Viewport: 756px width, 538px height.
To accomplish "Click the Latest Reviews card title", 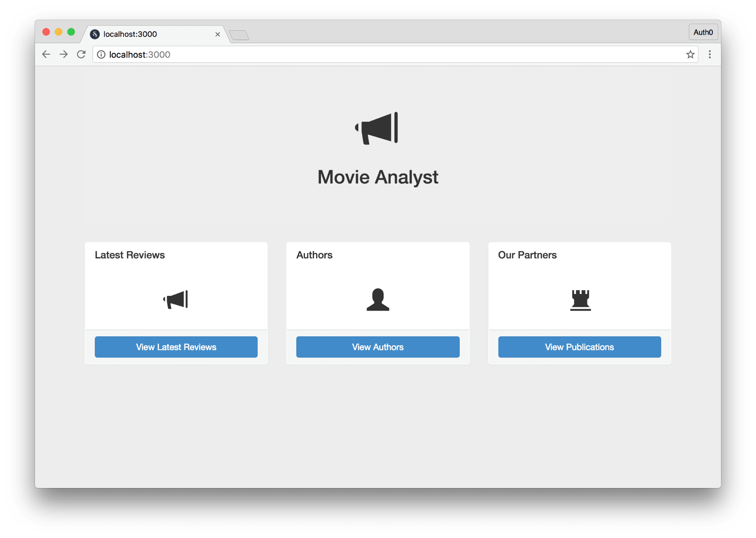I will [130, 255].
